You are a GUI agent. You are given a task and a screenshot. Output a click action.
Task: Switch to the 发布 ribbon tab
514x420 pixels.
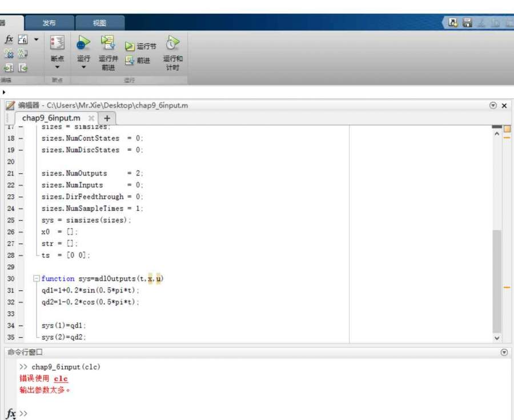49,23
